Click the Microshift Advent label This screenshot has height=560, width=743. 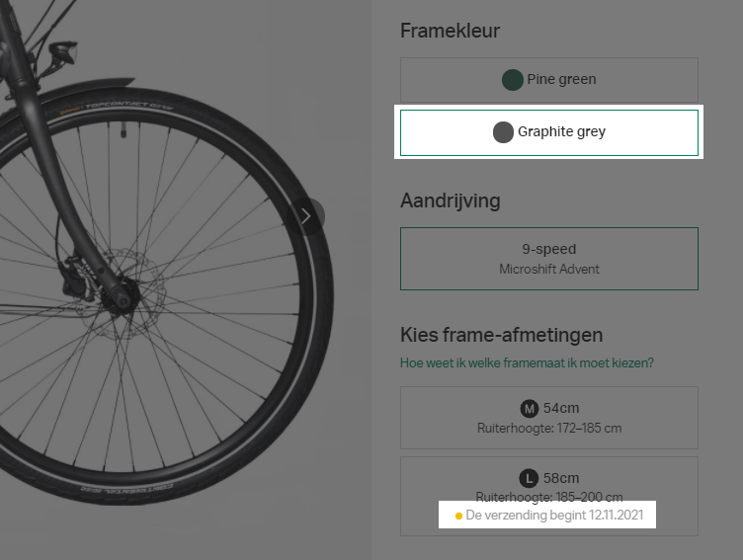click(548, 269)
